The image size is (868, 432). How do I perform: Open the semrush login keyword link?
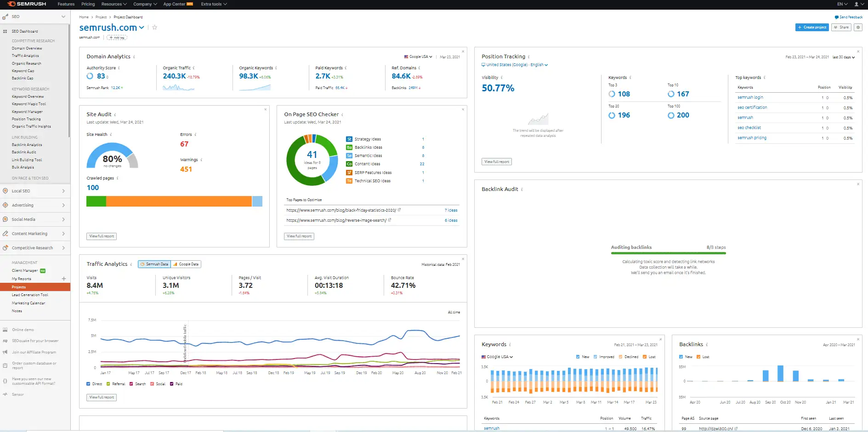click(750, 97)
